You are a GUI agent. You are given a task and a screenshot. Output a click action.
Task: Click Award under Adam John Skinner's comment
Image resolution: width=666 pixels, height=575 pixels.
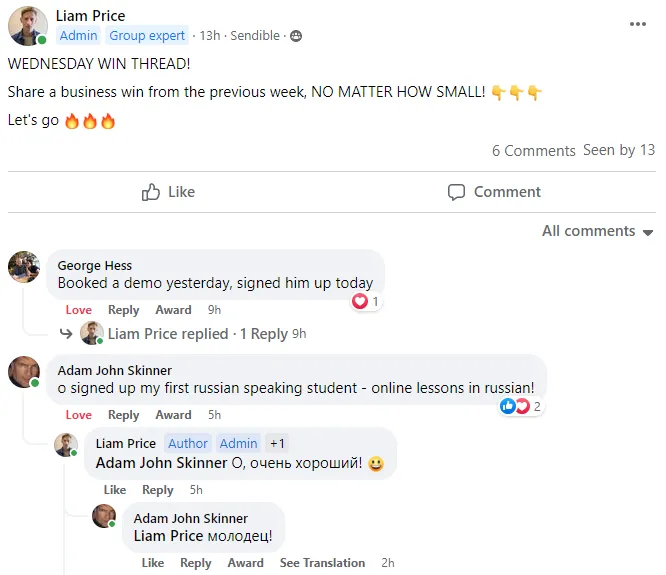coord(173,415)
